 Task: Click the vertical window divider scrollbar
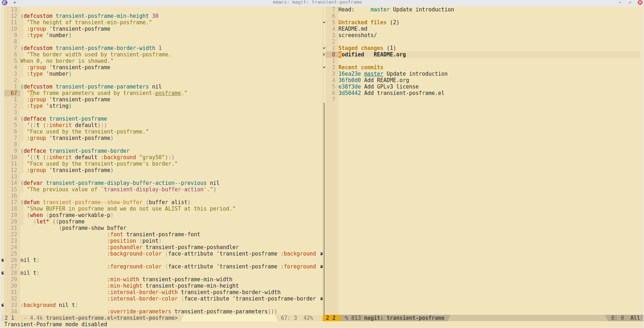click(324, 209)
